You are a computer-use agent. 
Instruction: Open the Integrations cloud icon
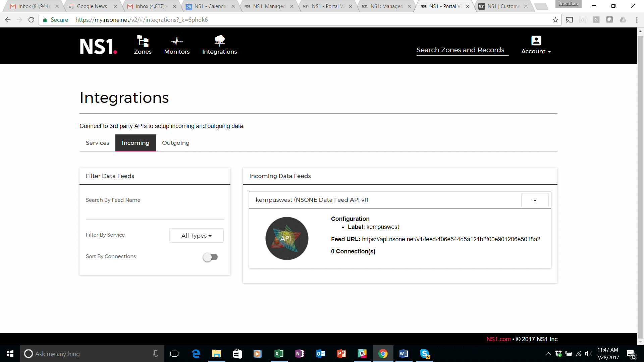(219, 40)
